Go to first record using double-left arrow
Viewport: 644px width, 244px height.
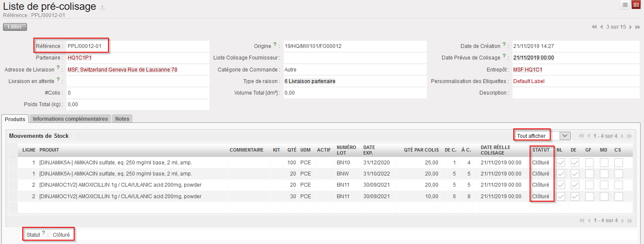coord(594,27)
